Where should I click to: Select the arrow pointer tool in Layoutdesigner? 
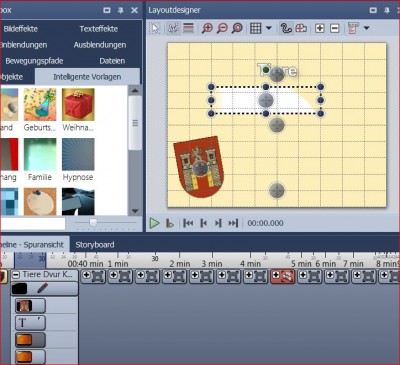[x=156, y=28]
